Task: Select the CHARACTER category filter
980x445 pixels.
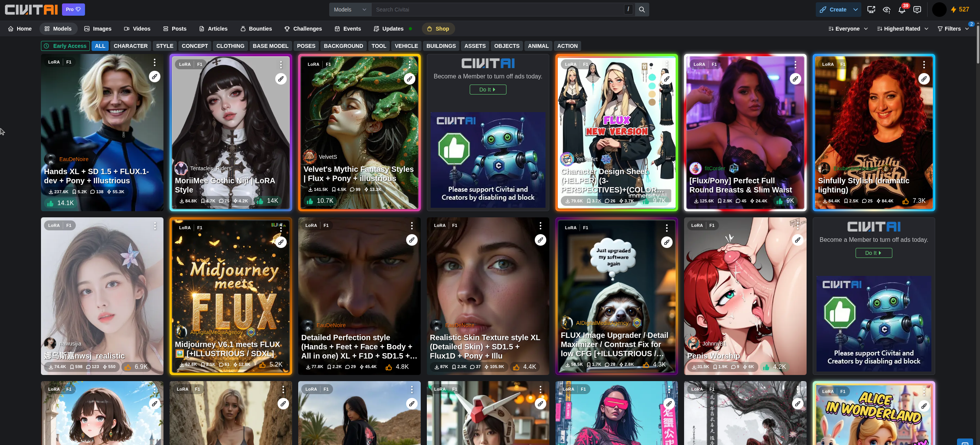Action: point(130,46)
